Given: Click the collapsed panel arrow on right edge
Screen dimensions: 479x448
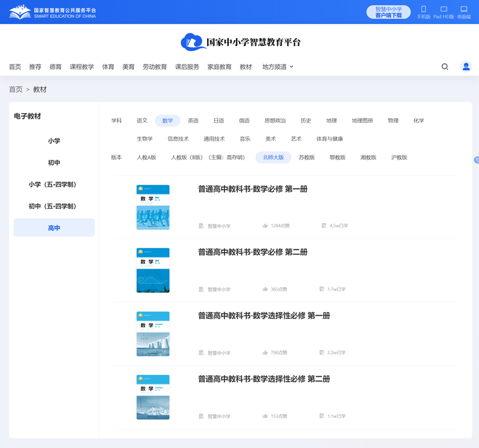Looking at the screenshot, I should (x=476, y=160).
